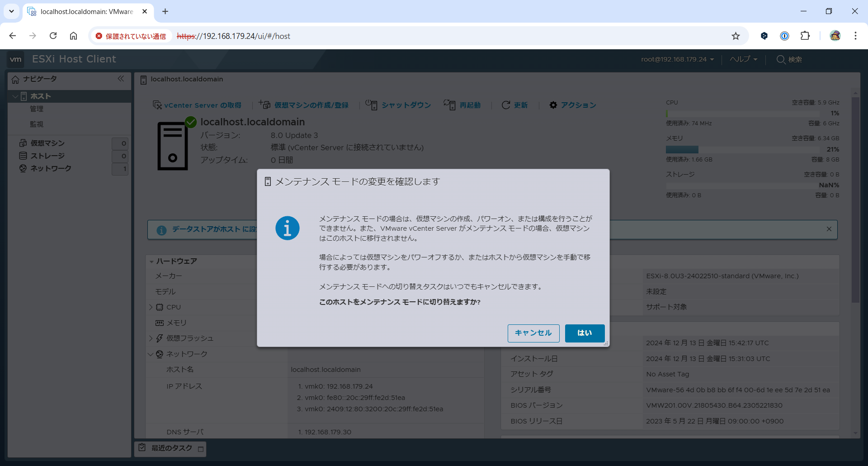This screenshot has width=868, height=466.
Task: Open the ヘルプ help menu
Action: click(x=743, y=59)
